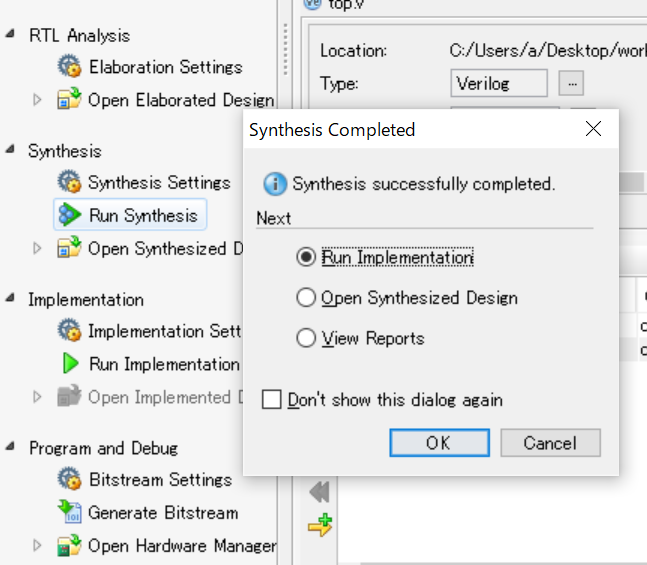The image size is (647, 565).
Task: Click the browse button next to Verilog type
Action: click(569, 84)
